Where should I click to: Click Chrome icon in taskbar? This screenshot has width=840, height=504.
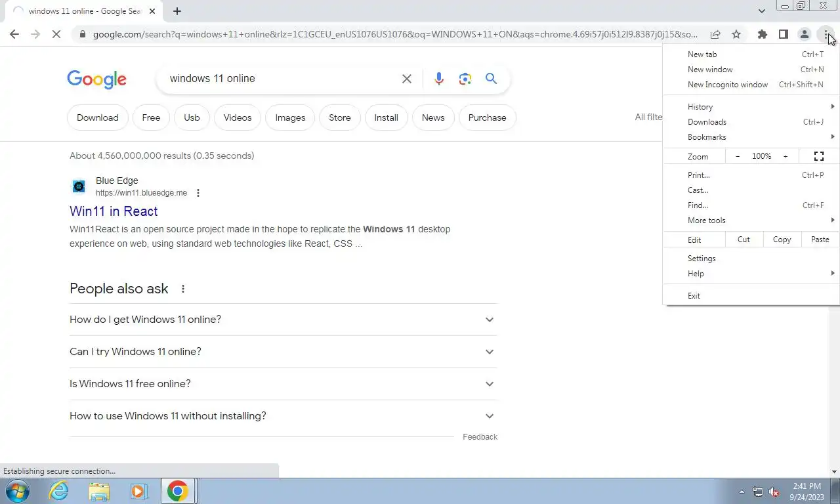[x=177, y=491]
